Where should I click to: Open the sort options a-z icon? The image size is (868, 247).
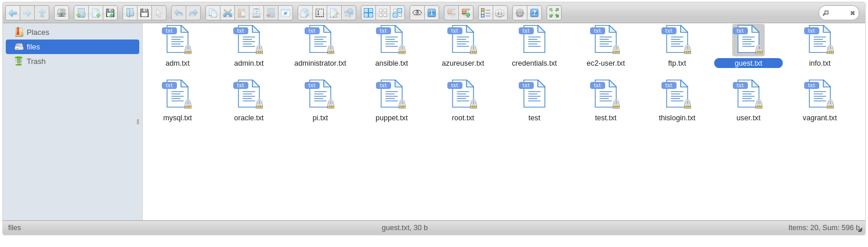[500, 13]
